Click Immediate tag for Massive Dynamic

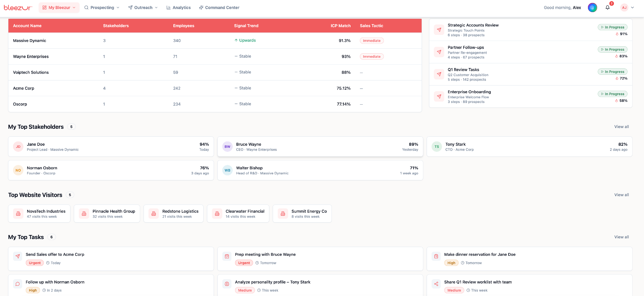tap(372, 41)
